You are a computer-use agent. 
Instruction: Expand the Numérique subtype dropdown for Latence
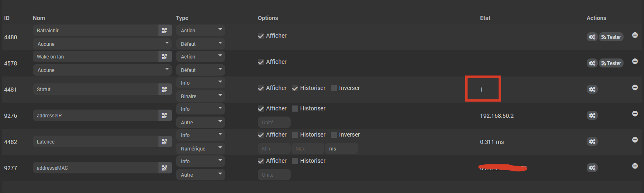201,148
